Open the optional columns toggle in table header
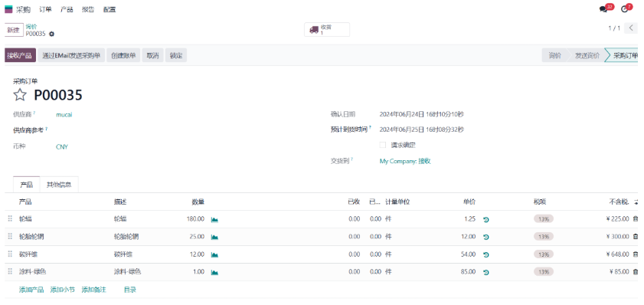Image resolution: width=644 pixels, height=305 pixels. 636,202
